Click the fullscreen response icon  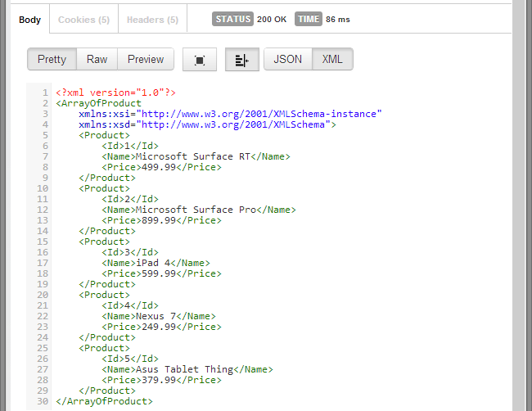click(200, 60)
